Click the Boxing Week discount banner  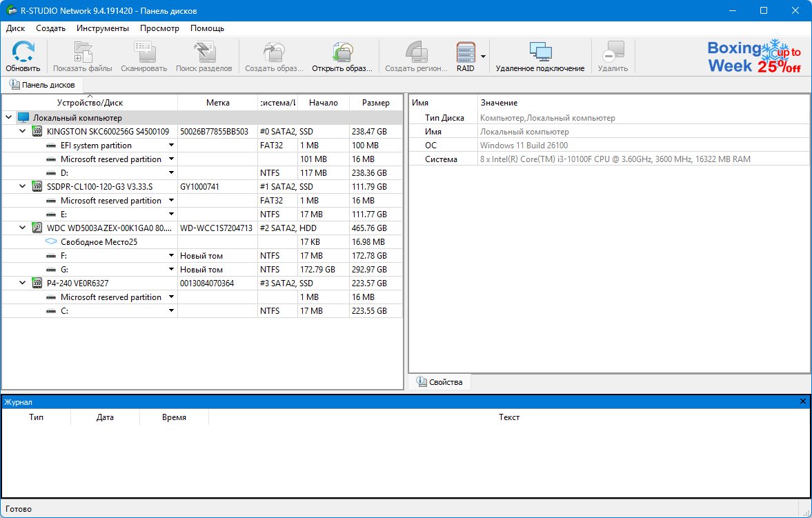coord(754,57)
